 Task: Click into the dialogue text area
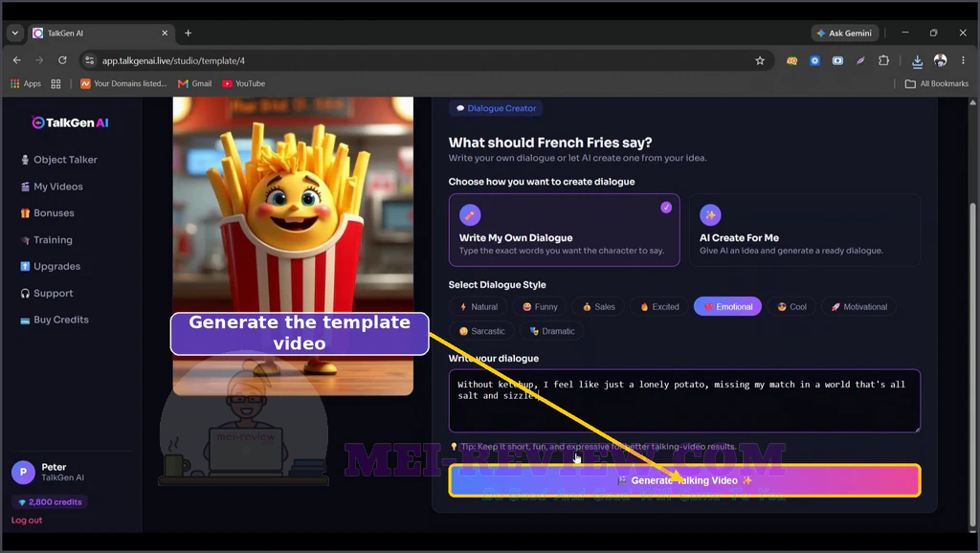tap(684, 401)
